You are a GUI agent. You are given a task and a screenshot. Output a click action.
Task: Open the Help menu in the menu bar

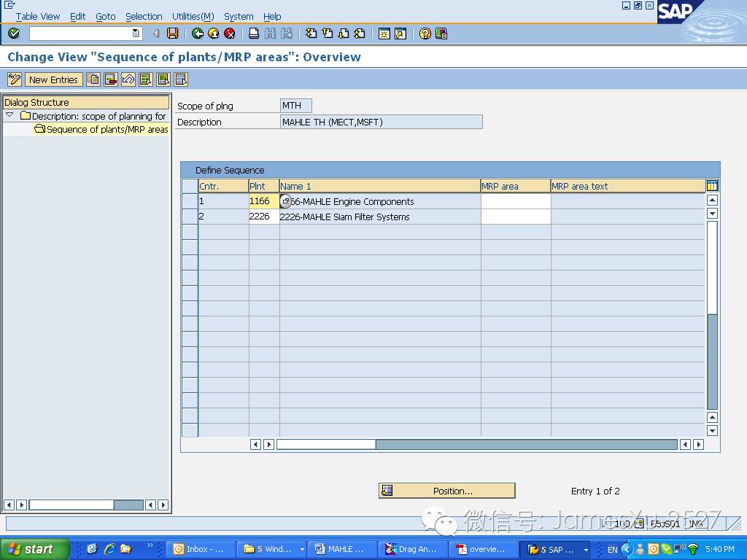pos(272,16)
